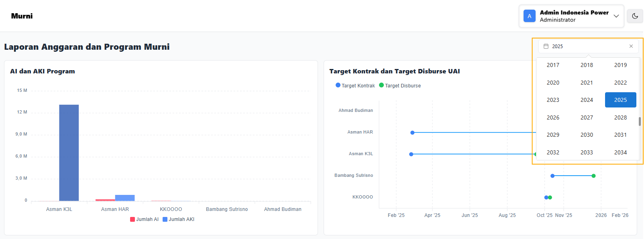Click the blue avatar icon labeled A
The height and width of the screenshot is (239, 644).
[x=529, y=16]
